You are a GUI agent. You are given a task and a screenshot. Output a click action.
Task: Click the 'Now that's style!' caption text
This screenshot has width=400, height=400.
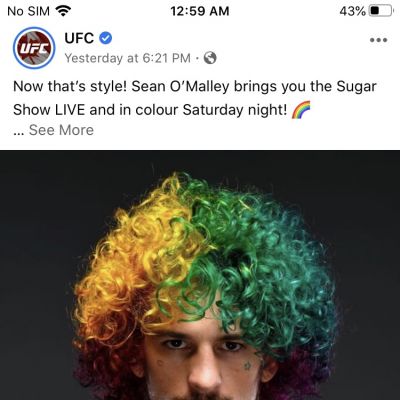[x=70, y=87]
